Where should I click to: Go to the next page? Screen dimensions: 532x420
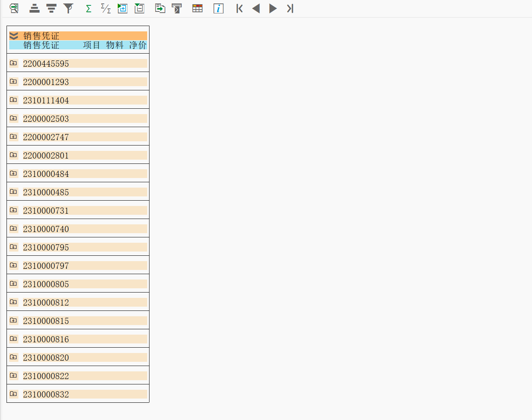click(273, 8)
